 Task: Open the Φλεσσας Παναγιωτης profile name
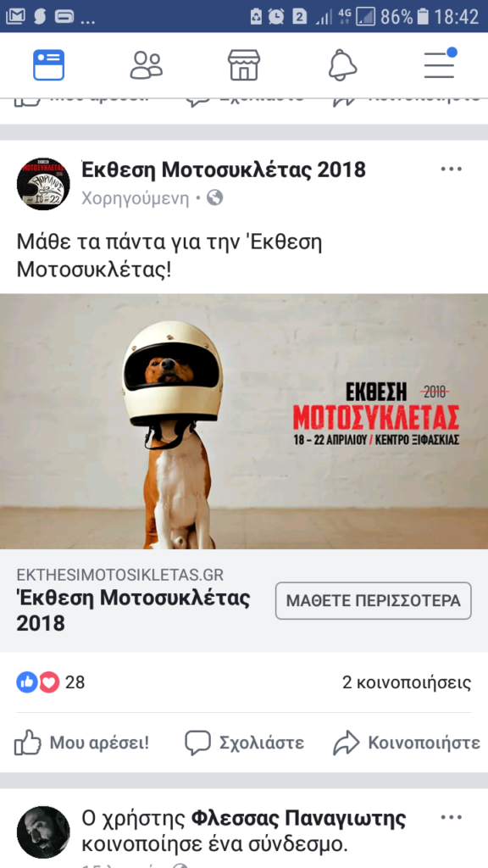click(299, 818)
